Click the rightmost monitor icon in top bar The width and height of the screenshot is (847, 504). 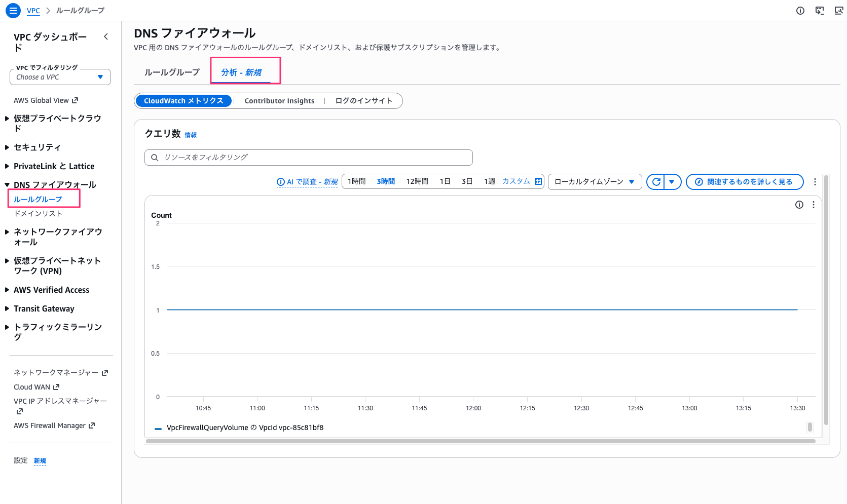click(x=839, y=11)
